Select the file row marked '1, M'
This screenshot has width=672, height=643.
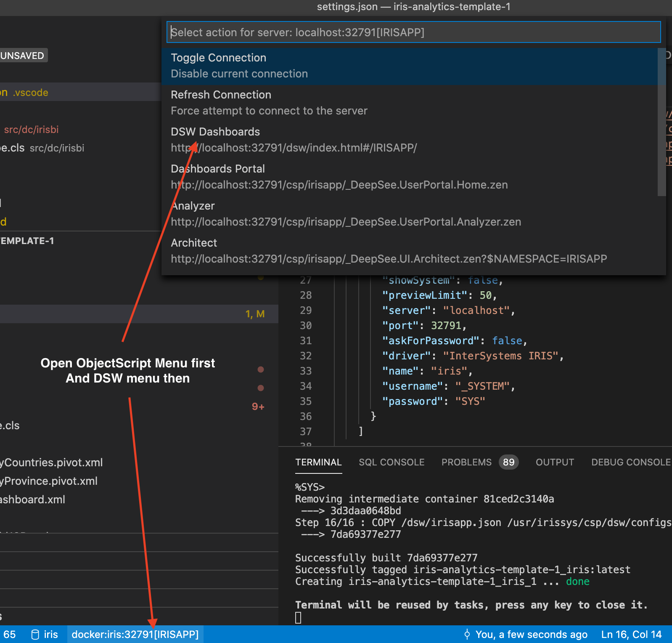[x=139, y=314]
